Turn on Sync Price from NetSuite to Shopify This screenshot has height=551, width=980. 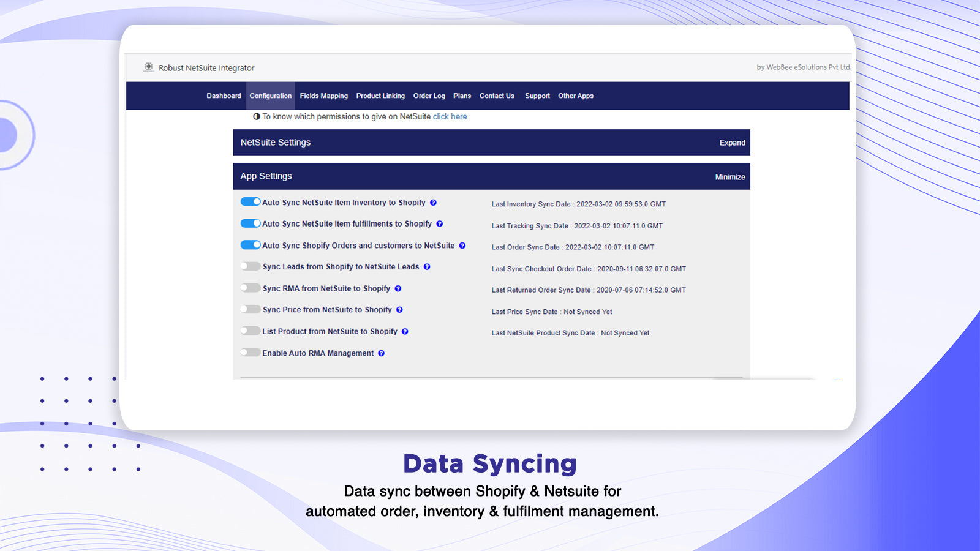[x=251, y=309]
